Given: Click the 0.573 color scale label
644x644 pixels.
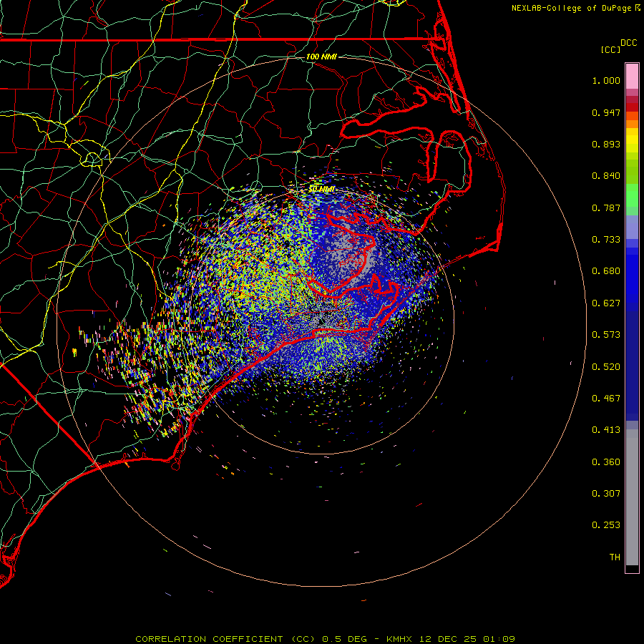Looking at the screenshot, I should [x=606, y=335].
